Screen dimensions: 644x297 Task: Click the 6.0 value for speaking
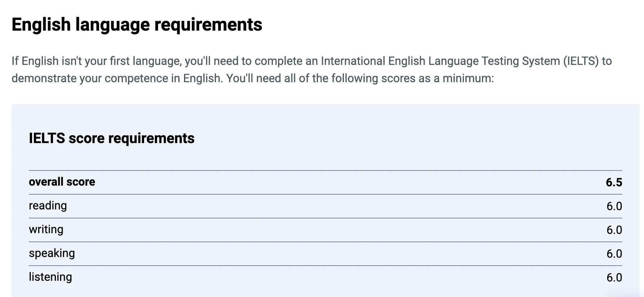tap(614, 254)
